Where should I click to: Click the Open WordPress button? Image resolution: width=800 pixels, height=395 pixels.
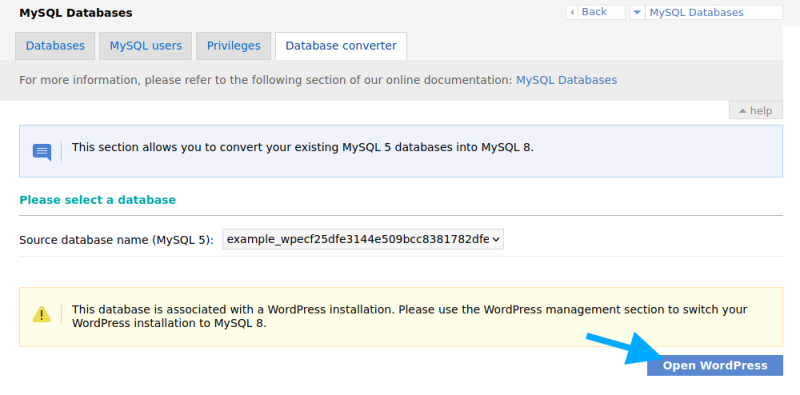pyautogui.click(x=715, y=365)
